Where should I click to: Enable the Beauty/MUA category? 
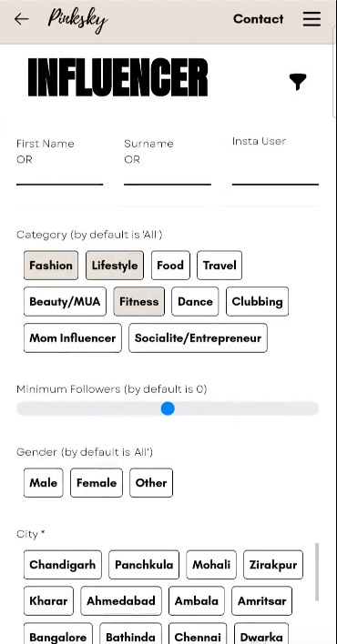click(65, 301)
